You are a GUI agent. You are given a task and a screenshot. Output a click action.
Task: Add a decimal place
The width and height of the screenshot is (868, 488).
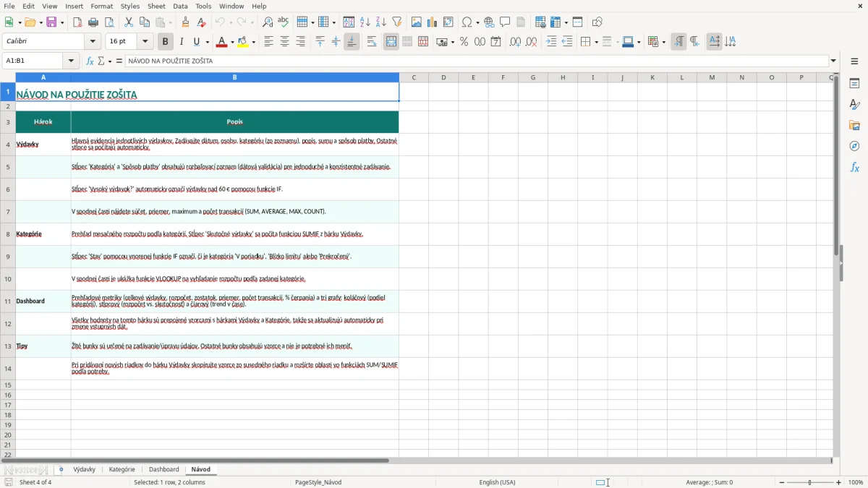click(x=516, y=42)
